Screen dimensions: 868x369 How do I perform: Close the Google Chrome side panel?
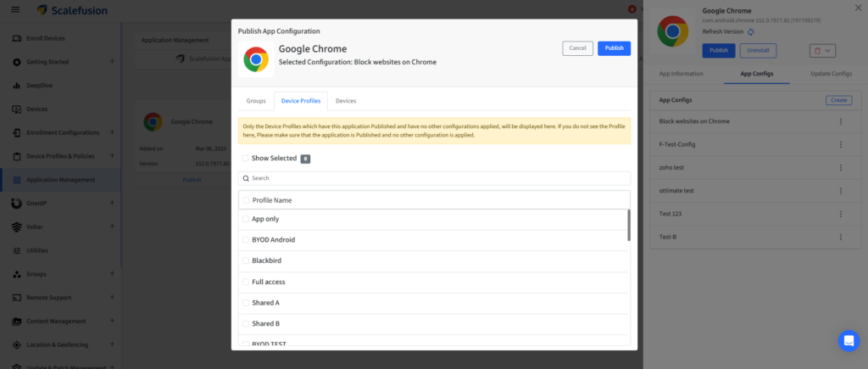859,7
